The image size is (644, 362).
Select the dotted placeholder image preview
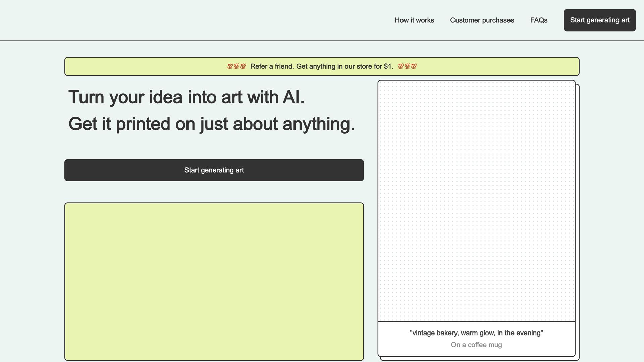(476, 201)
